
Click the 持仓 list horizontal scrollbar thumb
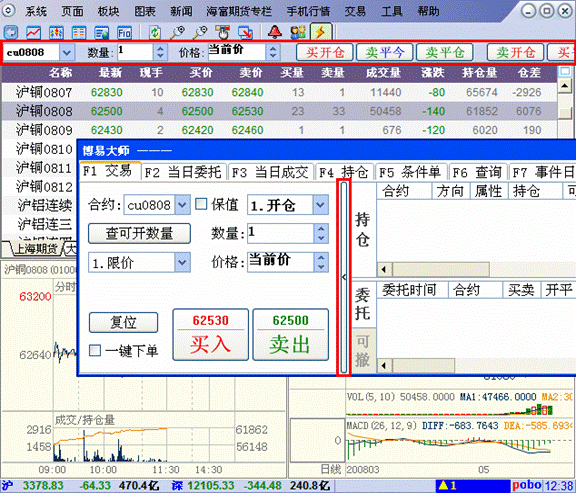tap(440, 269)
